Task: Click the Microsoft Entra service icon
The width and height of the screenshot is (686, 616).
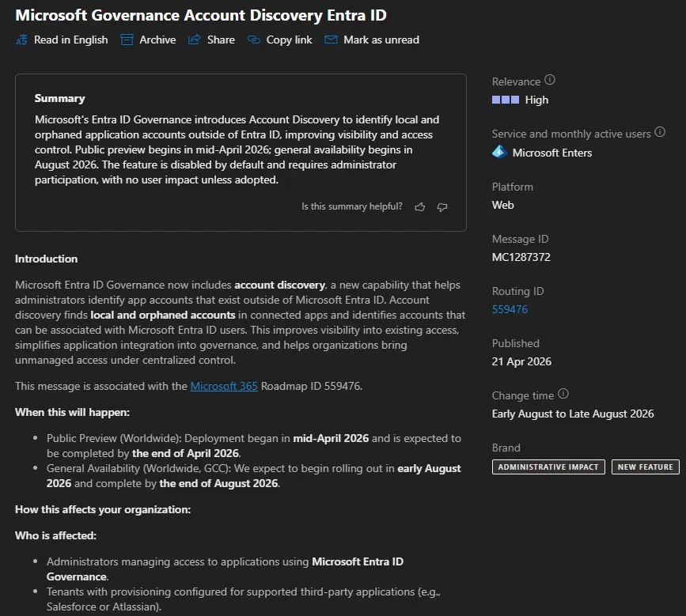Action: pos(499,152)
